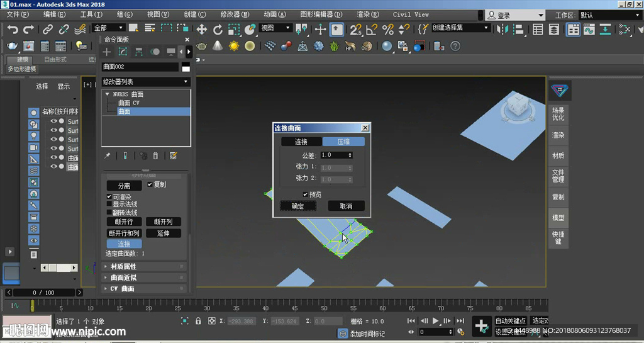Screen dimensions: 644x343
Task: Activate the Select Object tool
Action: pyautogui.click(x=133, y=28)
